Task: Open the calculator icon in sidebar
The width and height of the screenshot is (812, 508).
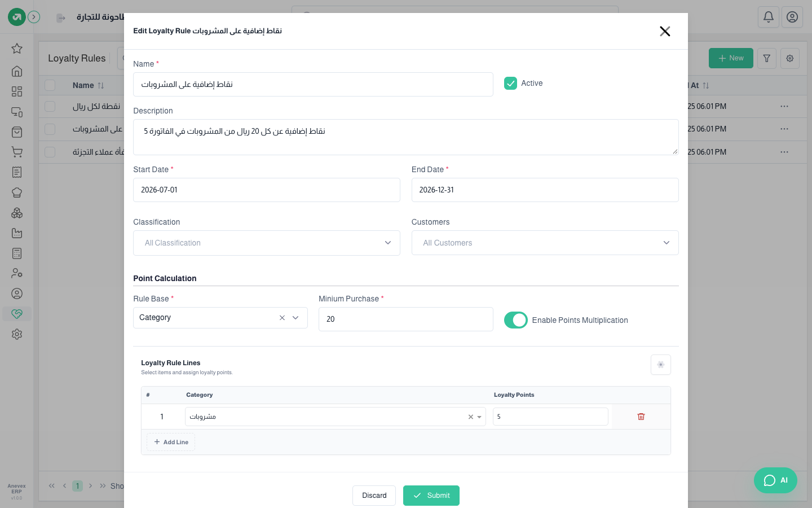Action: coord(17,253)
